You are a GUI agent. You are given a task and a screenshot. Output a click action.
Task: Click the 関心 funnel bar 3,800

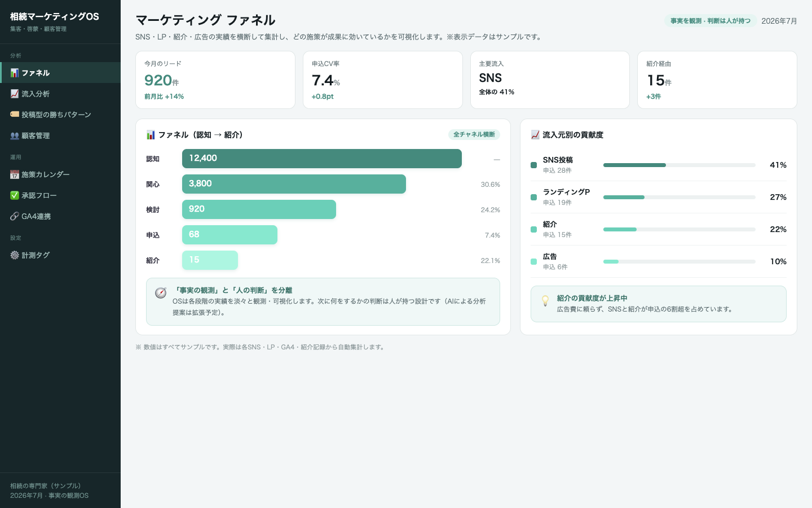click(x=294, y=184)
